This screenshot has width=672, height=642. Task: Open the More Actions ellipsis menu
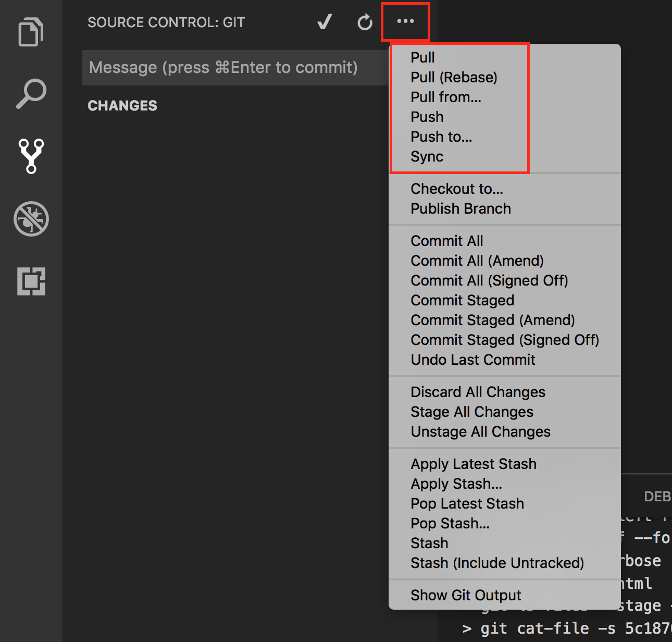click(x=405, y=21)
